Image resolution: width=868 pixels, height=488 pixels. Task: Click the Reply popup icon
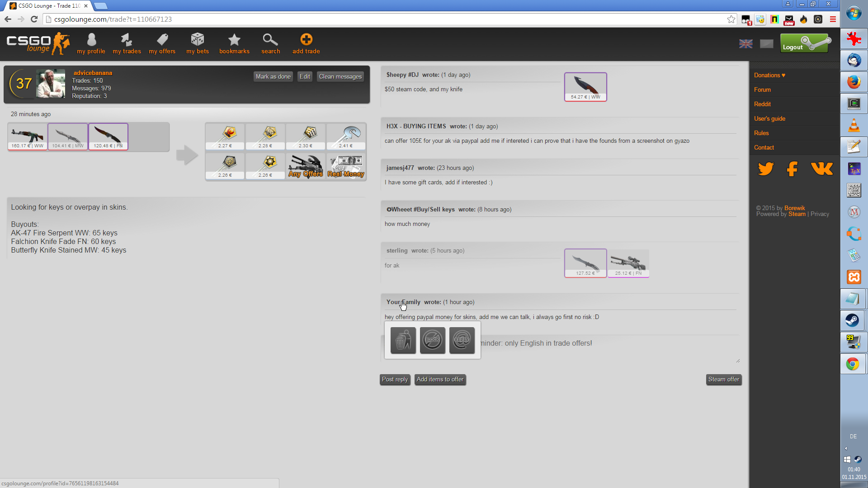[x=462, y=340]
